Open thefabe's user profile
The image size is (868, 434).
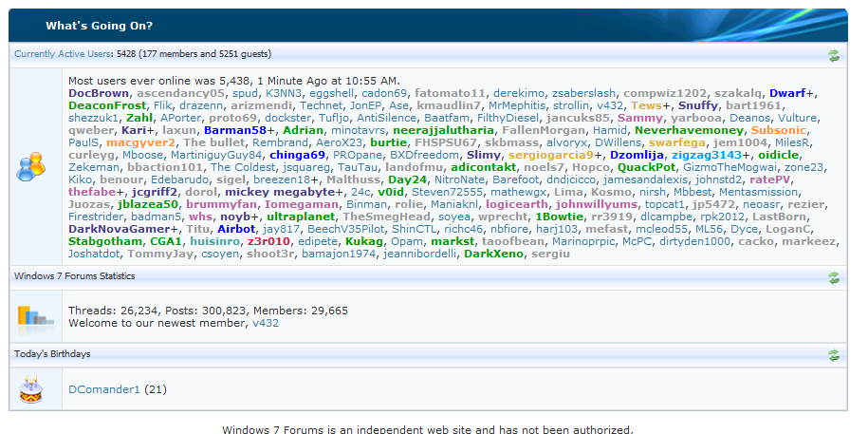pos(92,192)
